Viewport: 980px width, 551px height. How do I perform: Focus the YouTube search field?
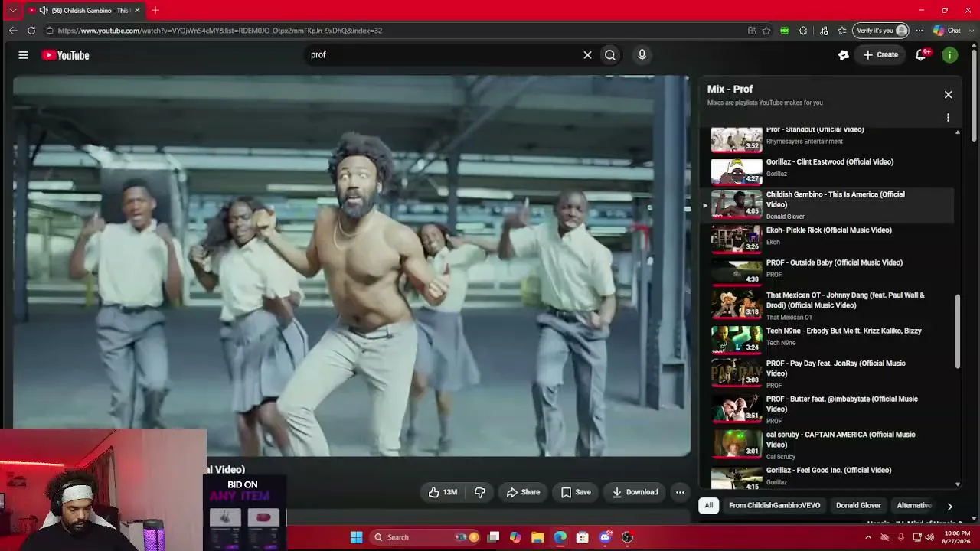[x=444, y=55]
